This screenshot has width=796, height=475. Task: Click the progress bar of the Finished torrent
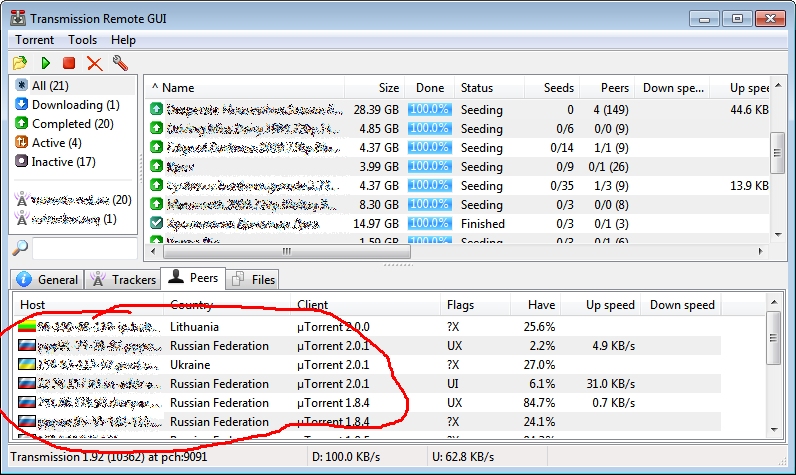click(429, 223)
